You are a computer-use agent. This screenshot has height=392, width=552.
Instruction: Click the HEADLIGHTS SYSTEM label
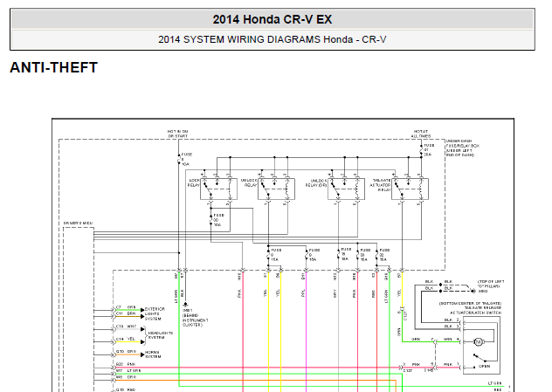pyautogui.click(x=161, y=335)
